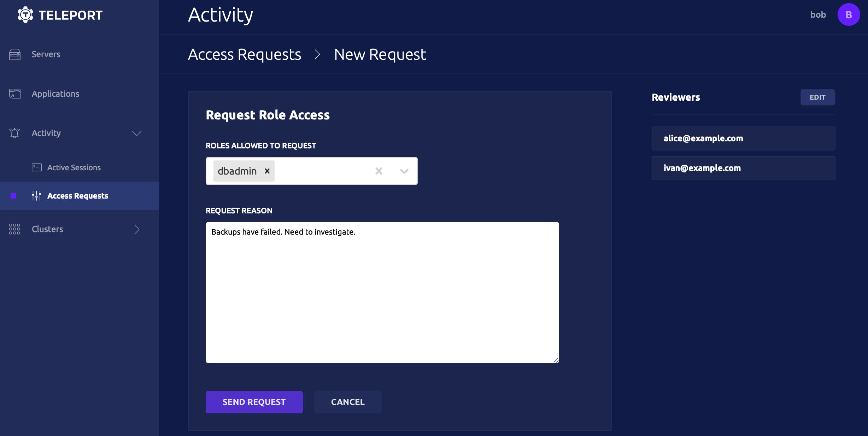
Task: Click the request reason input field
Action: [382, 292]
